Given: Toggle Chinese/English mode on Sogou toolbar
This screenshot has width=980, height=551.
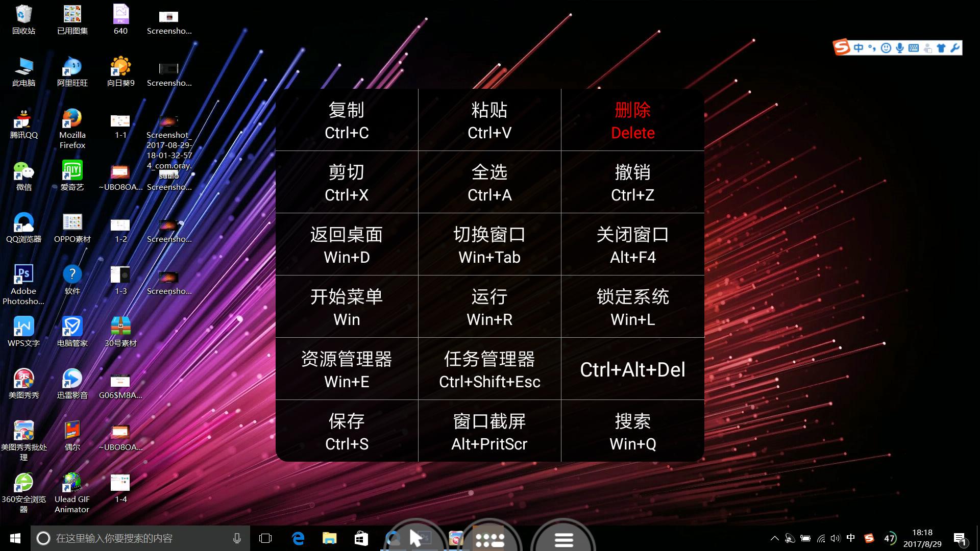Looking at the screenshot, I should pyautogui.click(x=859, y=48).
